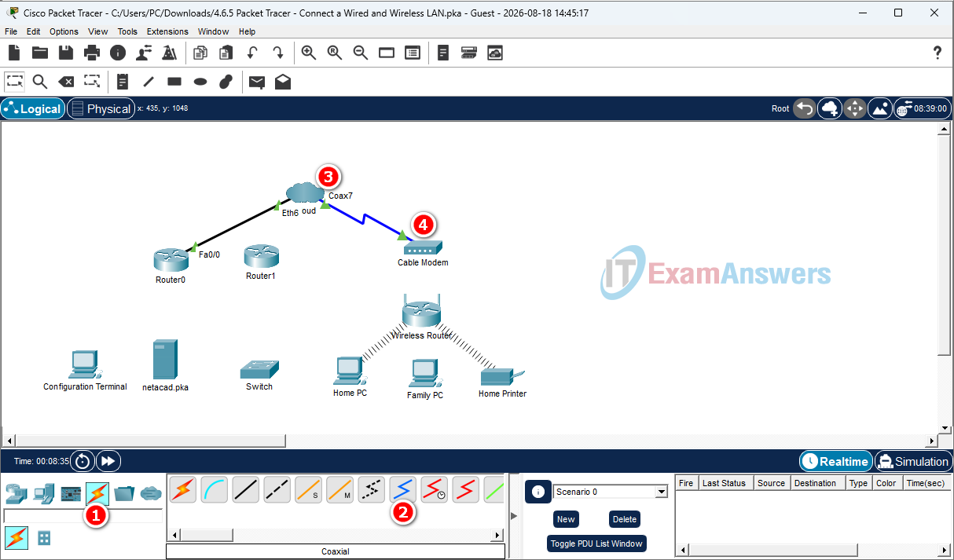Open the Edit menu
The width and height of the screenshot is (954, 560).
[x=33, y=31]
